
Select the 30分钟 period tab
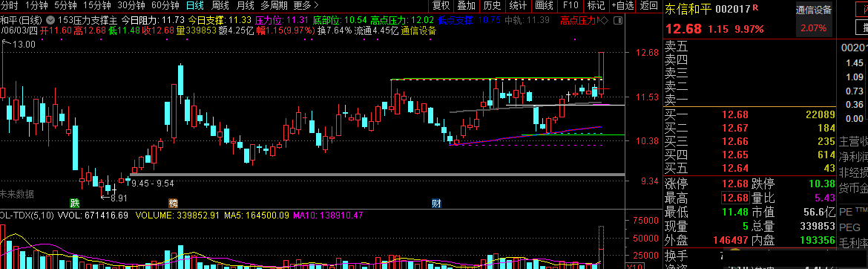pyautogui.click(x=131, y=5)
